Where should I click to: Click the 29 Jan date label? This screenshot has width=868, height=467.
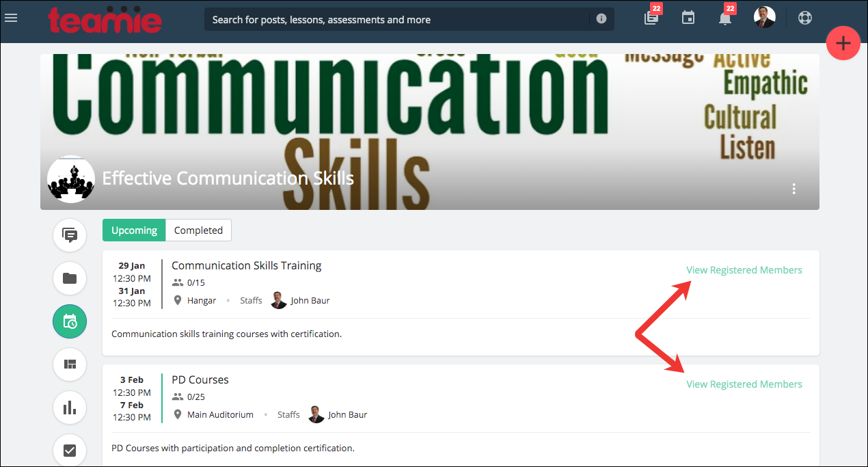click(x=132, y=266)
